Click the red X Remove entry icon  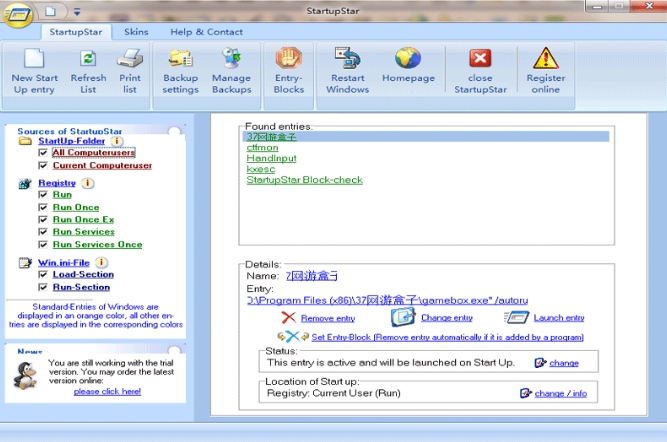288,317
